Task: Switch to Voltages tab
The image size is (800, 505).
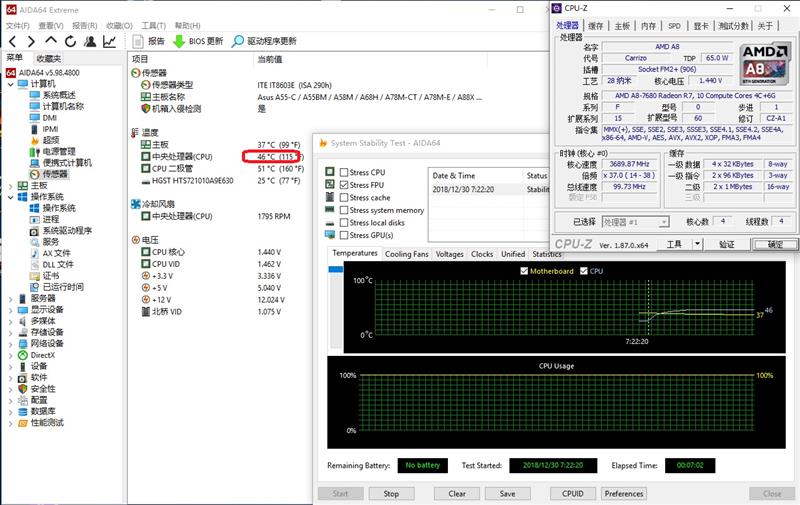Action: click(x=449, y=254)
